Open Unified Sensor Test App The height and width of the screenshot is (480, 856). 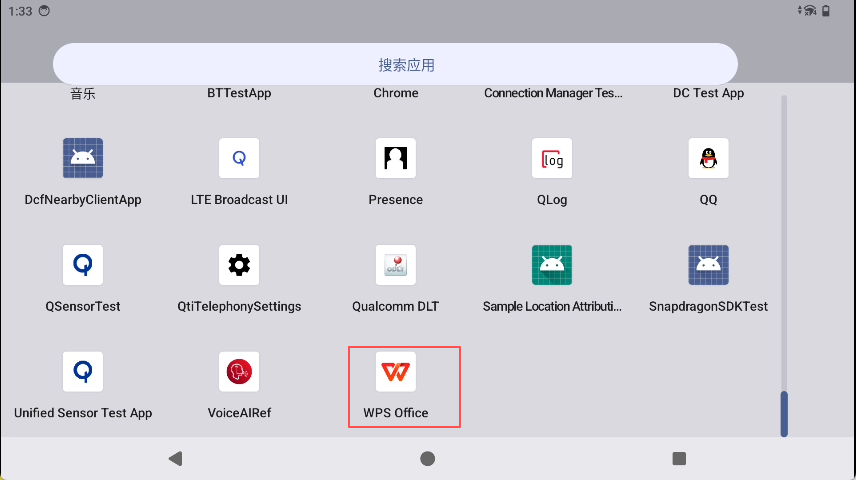point(83,373)
